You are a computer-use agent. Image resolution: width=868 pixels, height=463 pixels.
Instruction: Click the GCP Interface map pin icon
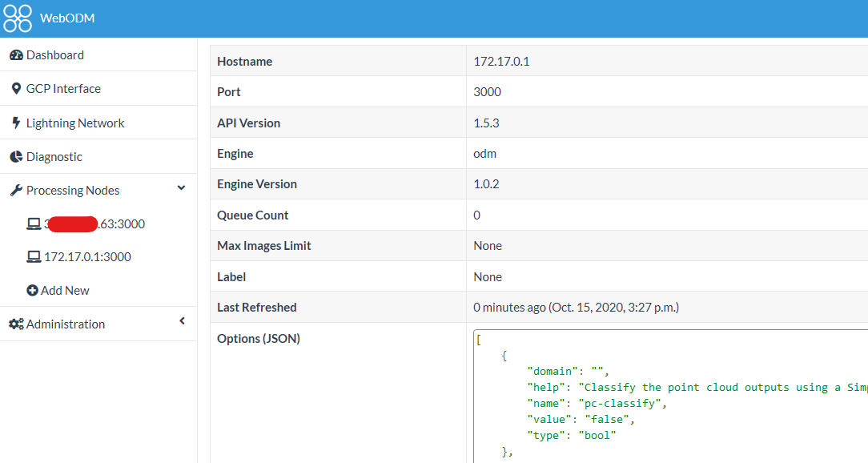tap(16, 89)
